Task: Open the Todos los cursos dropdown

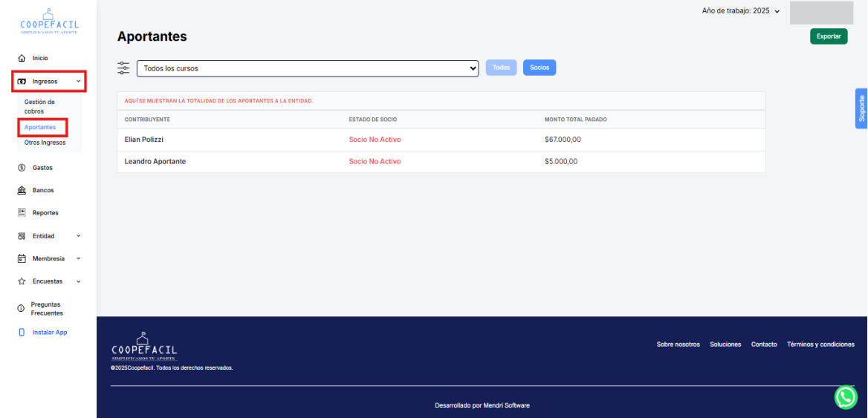Action: (x=308, y=68)
